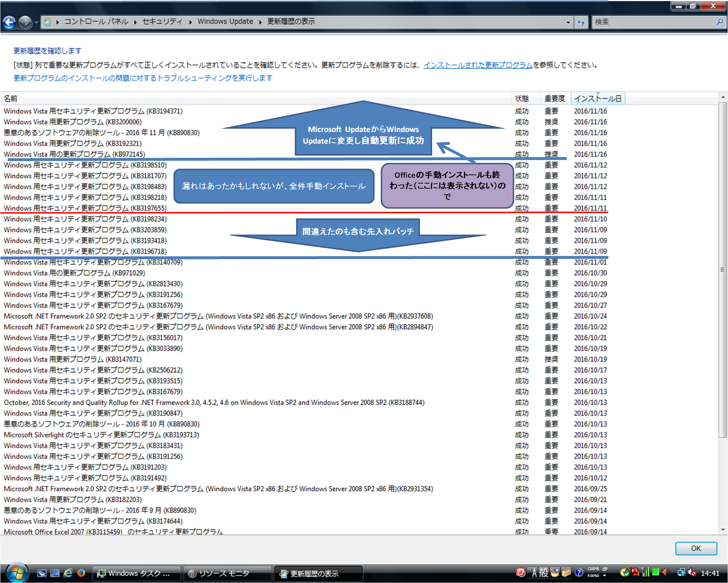Image resolution: width=728 pixels, height=583 pixels.
Task: Sort by 重要度 column header
Action: coord(556,98)
